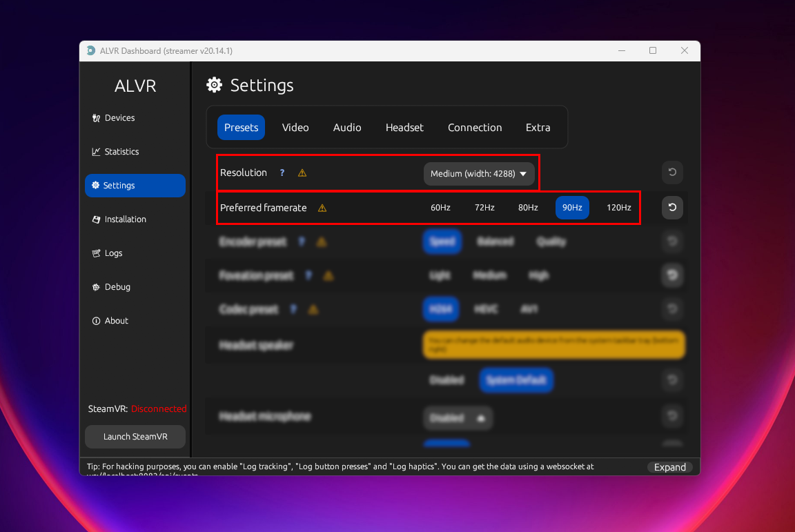Choose 72Hz as preferred framerate
795x532 pixels.
pyautogui.click(x=484, y=208)
